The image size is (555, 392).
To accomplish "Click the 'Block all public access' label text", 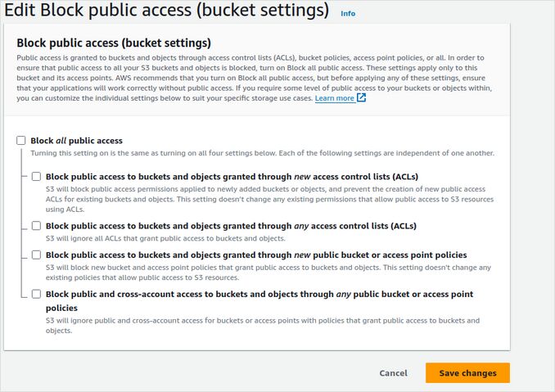I will tap(76, 141).
